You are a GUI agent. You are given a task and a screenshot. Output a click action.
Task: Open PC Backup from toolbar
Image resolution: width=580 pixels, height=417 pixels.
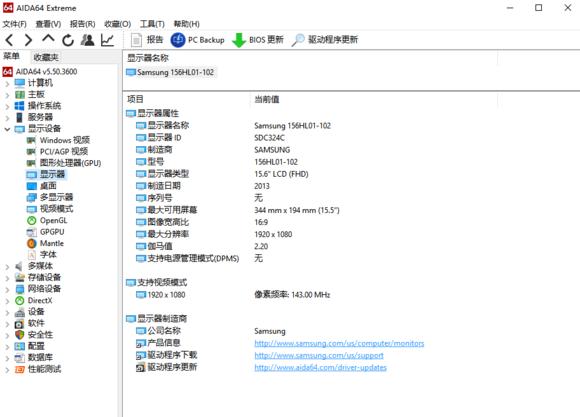point(198,40)
